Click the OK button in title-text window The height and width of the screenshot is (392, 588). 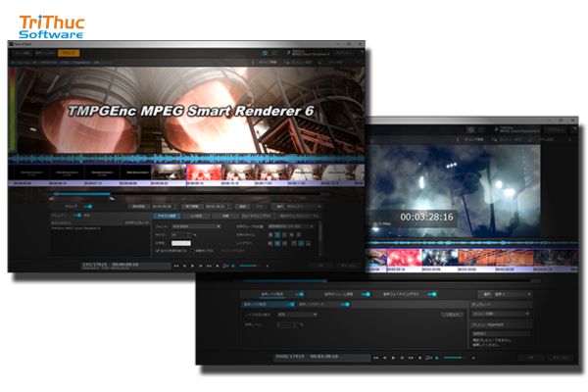320,266
